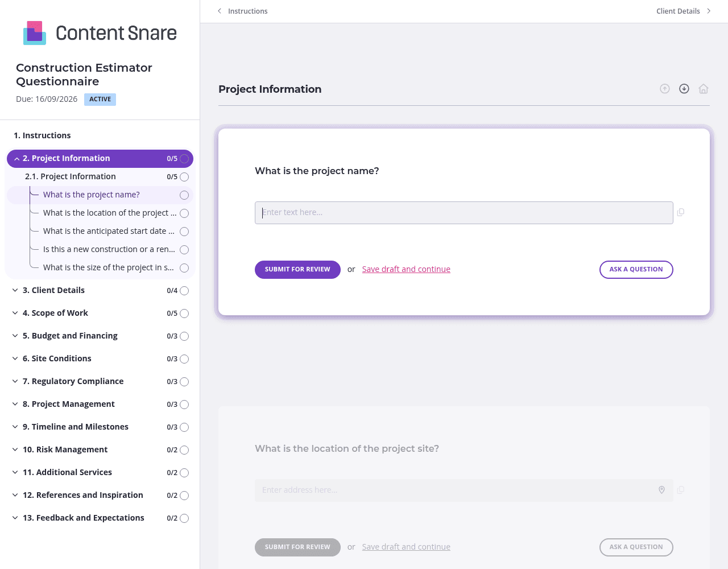Click the project name text input
This screenshot has width=728, height=569.
click(464, 213)
